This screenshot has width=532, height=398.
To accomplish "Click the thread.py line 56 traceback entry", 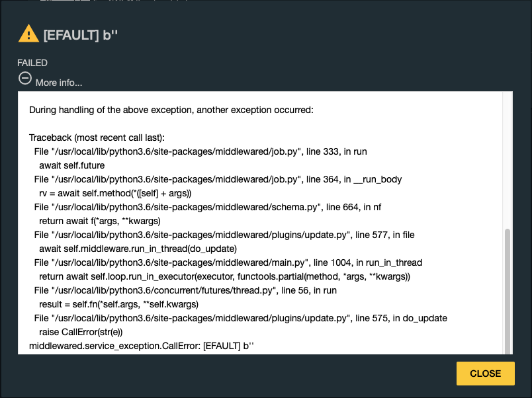I will point(185,290).
